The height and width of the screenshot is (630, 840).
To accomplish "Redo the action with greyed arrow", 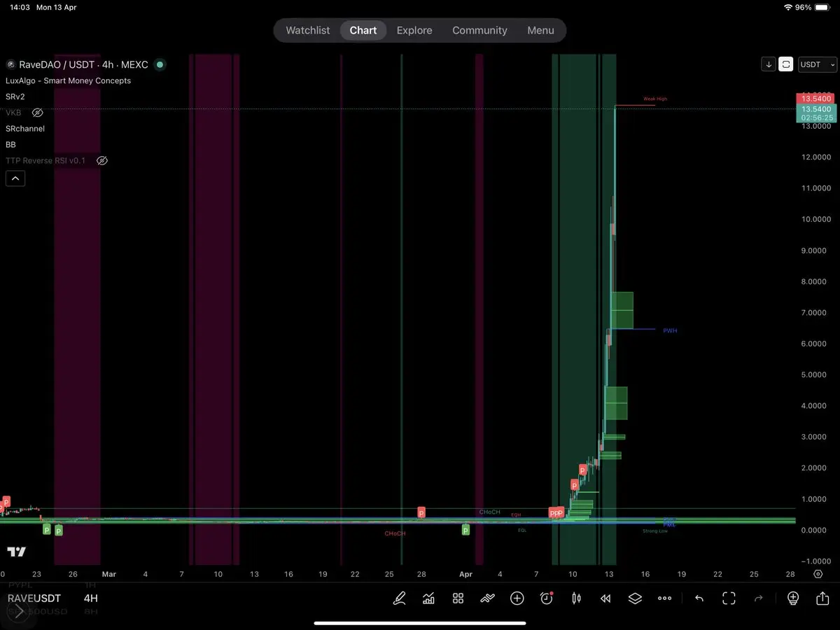I will (758, 598).
